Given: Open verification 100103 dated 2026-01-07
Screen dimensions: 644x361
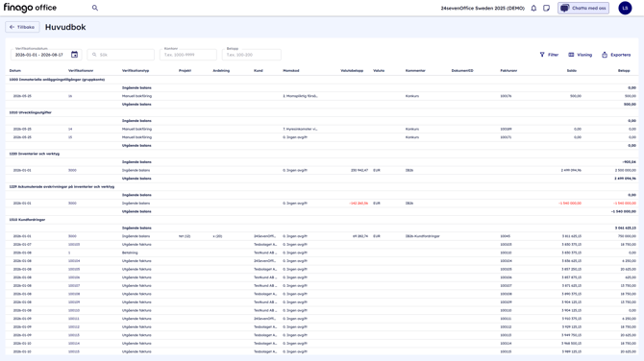Looking at the screenshot, I should 74,245.
